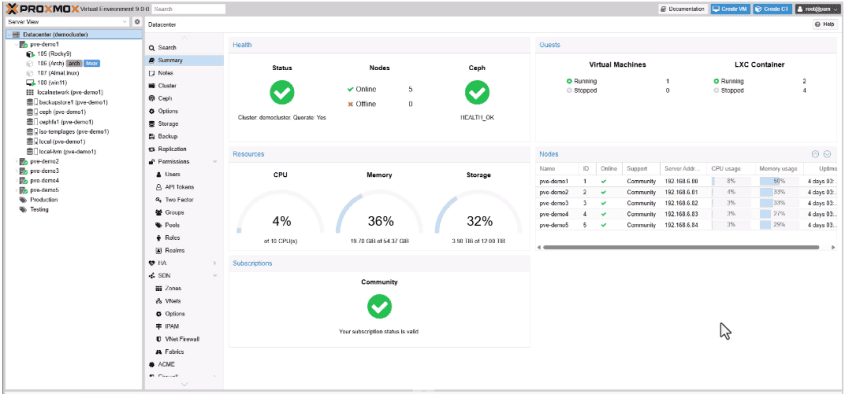Click the first round collapse icon in Nodes panel header

click(x=815, y=154)
